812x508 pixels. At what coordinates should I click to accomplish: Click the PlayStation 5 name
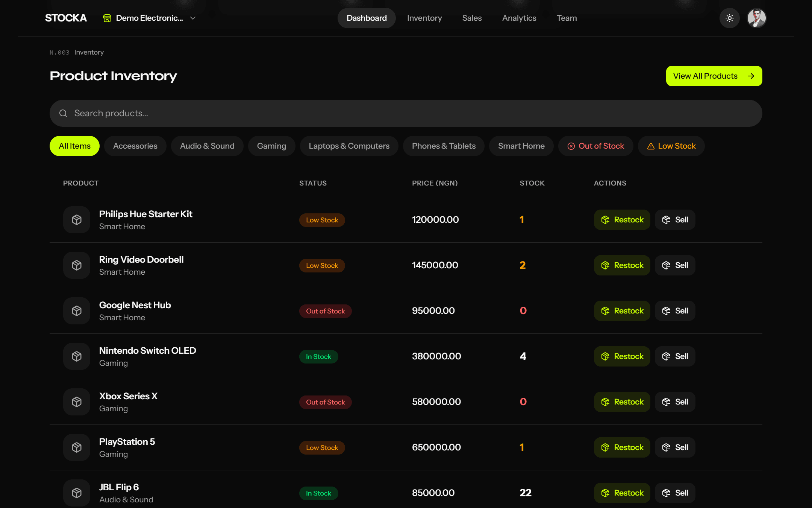[x=127, y=442]
